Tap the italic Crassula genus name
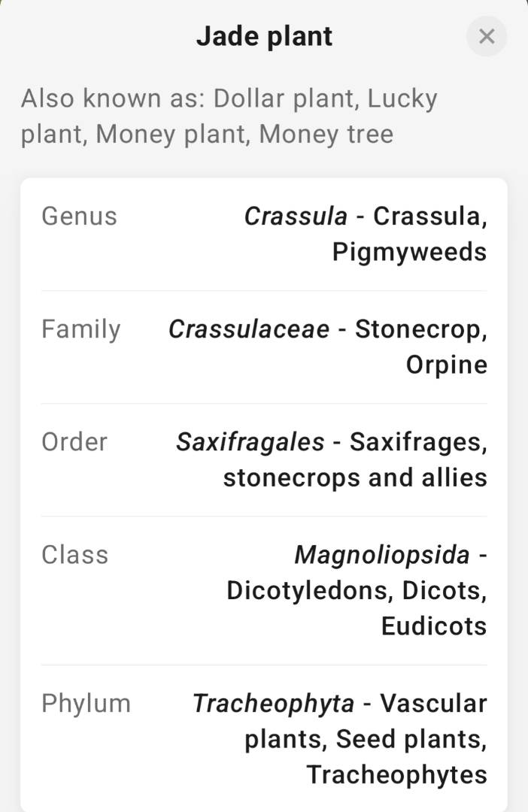Screen dimensions: 528x812 pos(296,217)
